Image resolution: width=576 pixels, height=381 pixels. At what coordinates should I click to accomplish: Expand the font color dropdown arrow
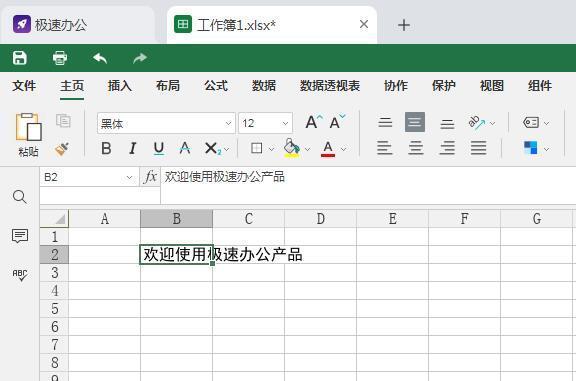343,149
